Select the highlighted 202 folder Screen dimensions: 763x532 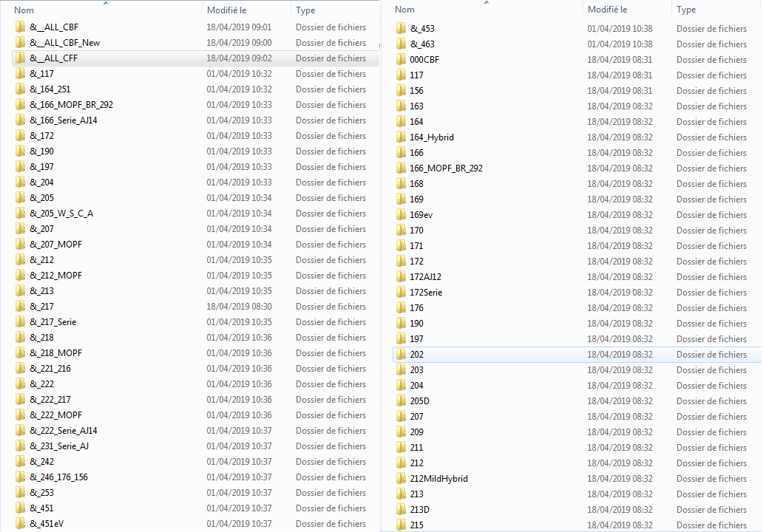(x=416, y=355)
